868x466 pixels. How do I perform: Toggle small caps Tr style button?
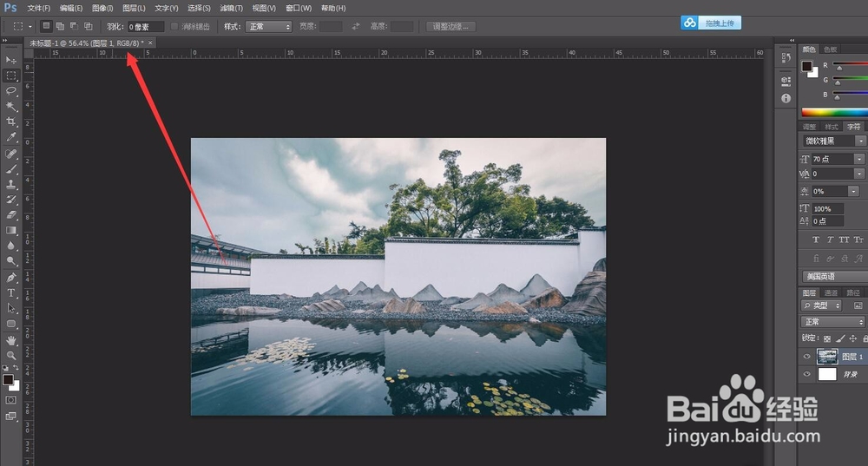(x=858, y=240)
